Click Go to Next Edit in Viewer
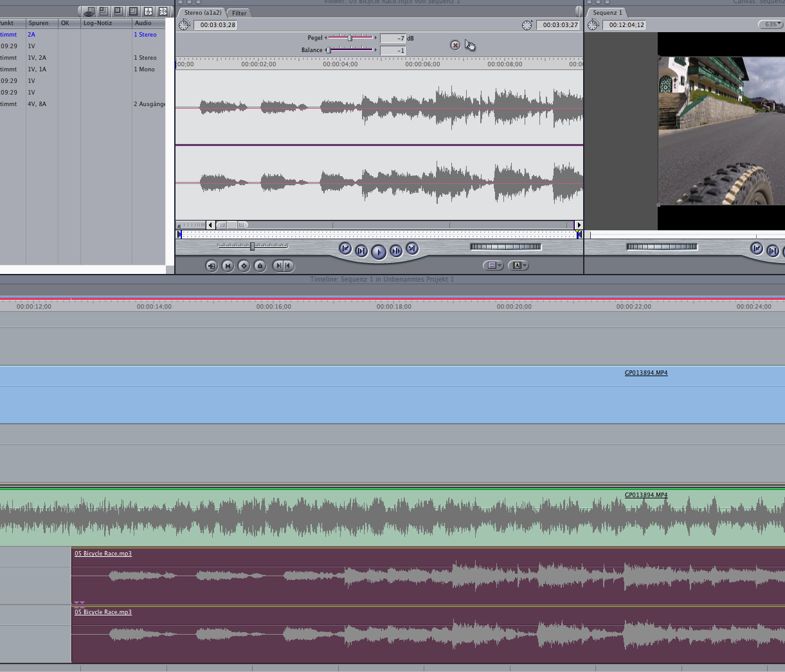 [412, 249]
